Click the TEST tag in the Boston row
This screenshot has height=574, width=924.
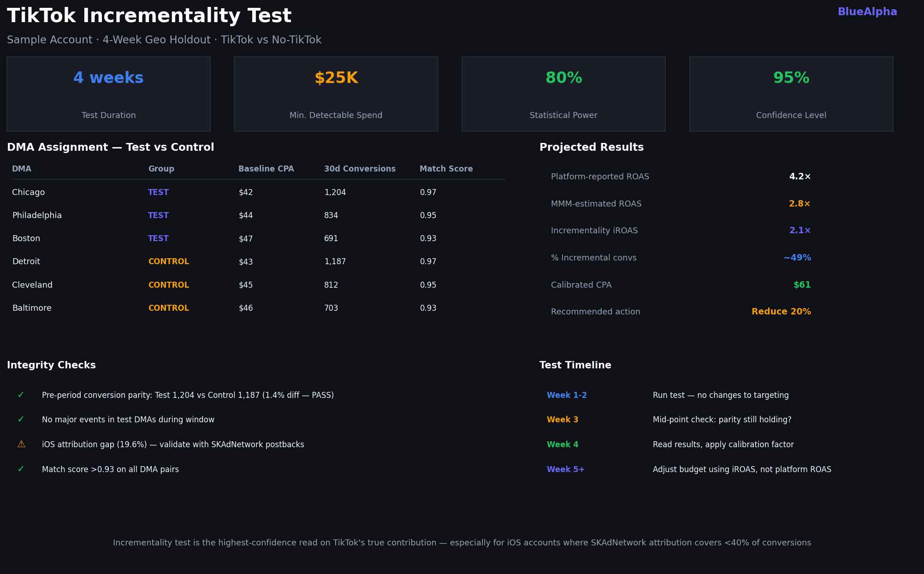coord(158,238)
